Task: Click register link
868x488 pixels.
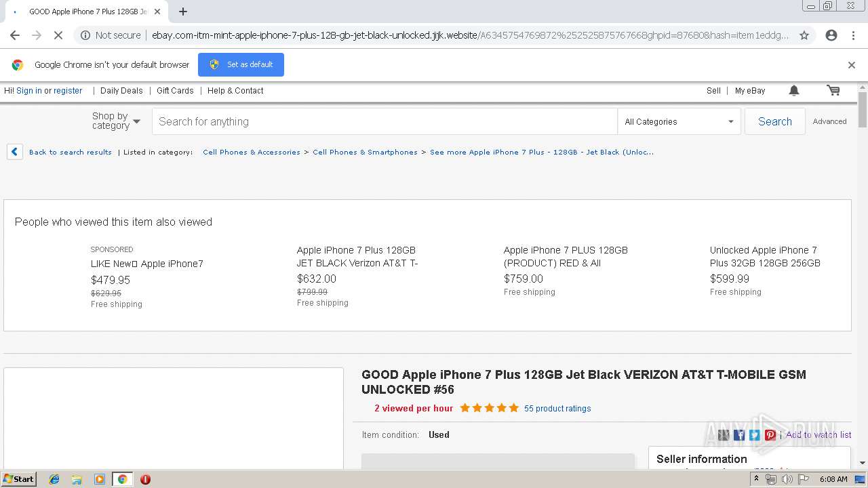Action: point(68,90)
